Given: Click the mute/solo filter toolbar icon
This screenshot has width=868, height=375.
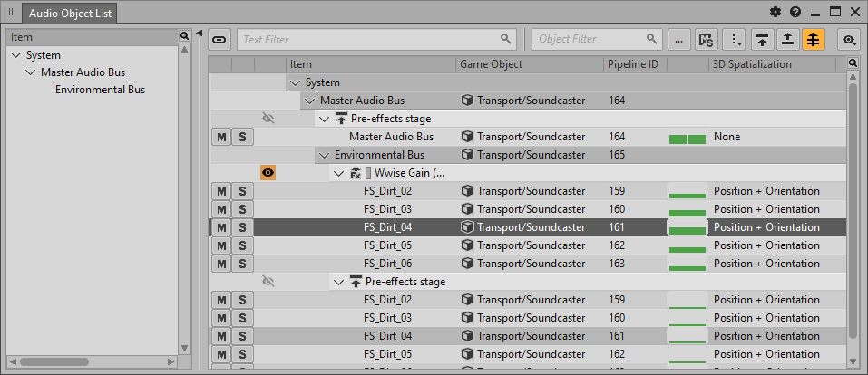Looking at the screenshot, I should click(x=707, y=39).
